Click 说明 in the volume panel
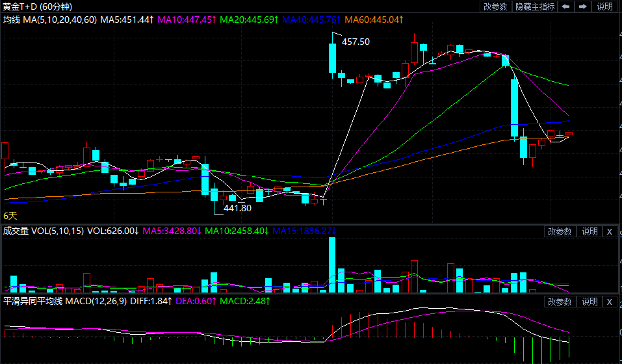The height and width of the screenshot is (364, 622). 590,231
